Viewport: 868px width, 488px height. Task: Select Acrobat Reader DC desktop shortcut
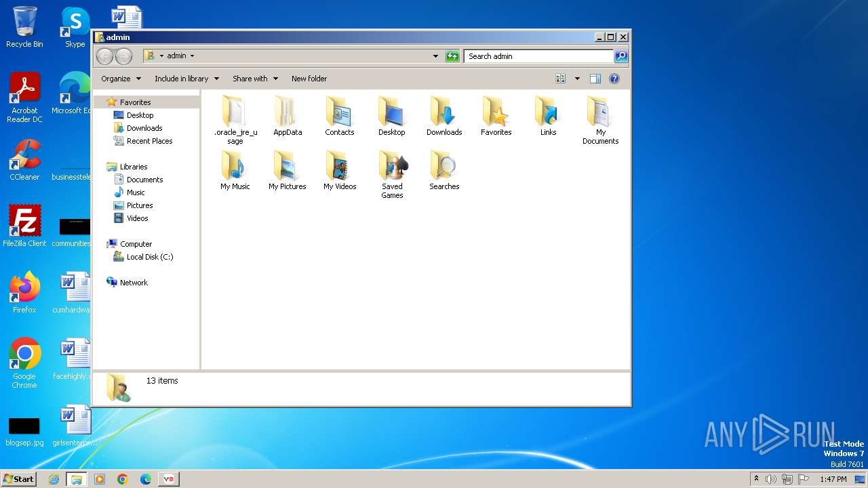point(24,98)
